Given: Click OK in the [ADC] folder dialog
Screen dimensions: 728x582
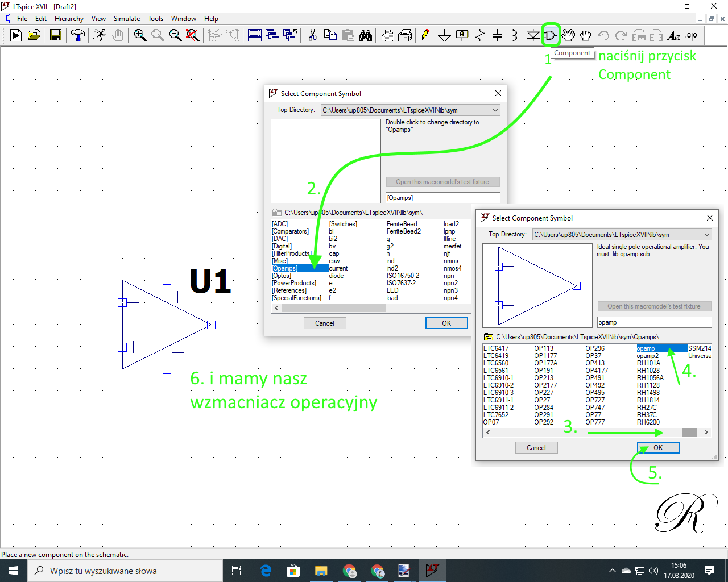Looking at the screenshot, I should click(x=446, y=323).
